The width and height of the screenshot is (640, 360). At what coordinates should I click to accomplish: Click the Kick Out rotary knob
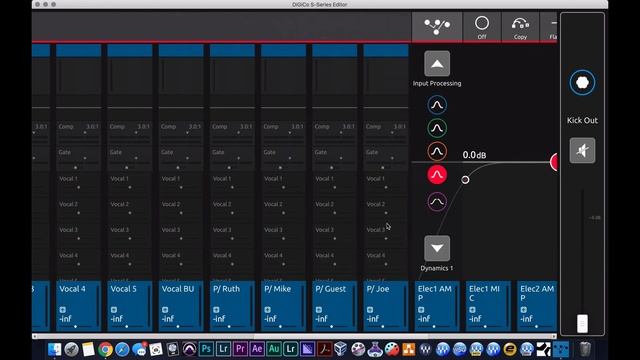(x=582, y=82)
